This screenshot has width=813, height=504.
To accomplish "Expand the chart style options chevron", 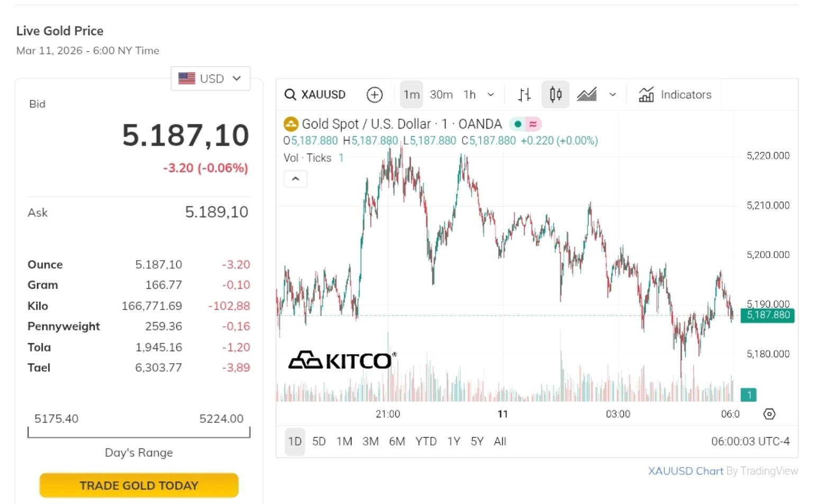I will (612, 95).
